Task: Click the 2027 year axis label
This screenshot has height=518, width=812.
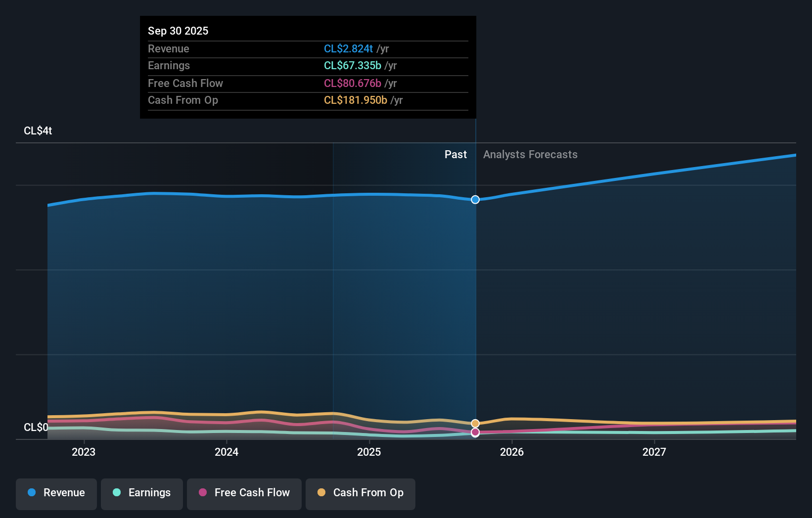Action: [655, 452]
